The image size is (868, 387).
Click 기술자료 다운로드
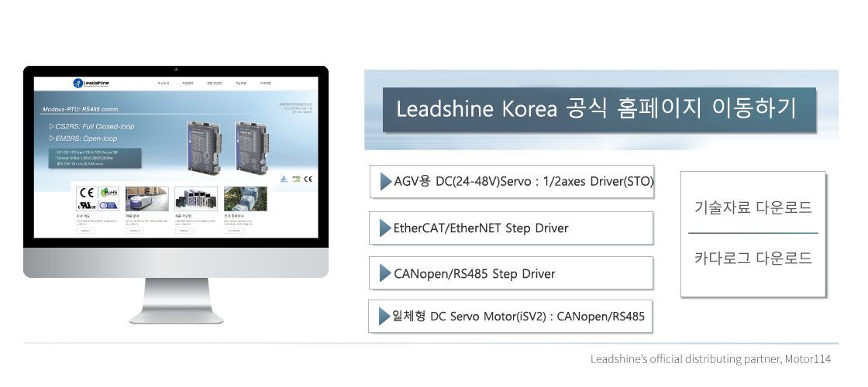pos(753,208)
